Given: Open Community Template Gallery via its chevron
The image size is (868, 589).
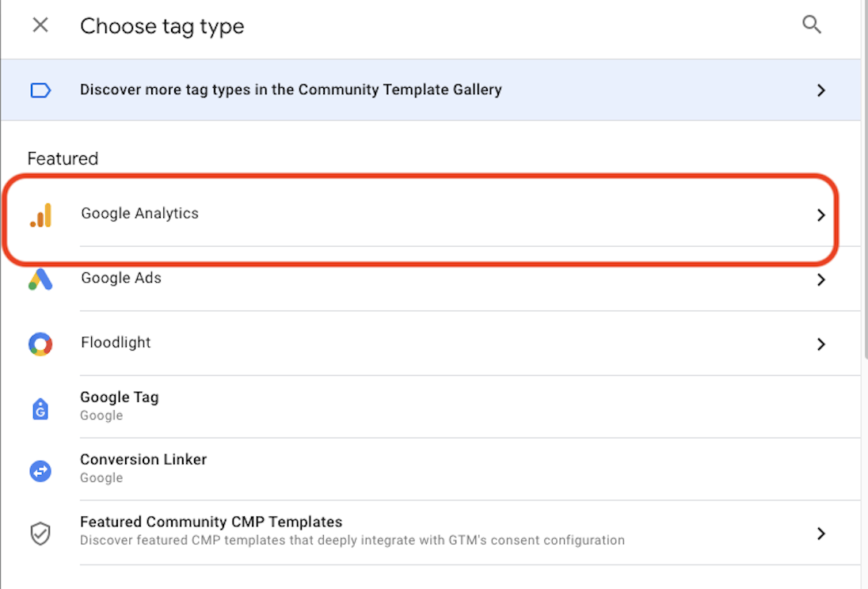Looking at the screenshot, I should (821, 90).
